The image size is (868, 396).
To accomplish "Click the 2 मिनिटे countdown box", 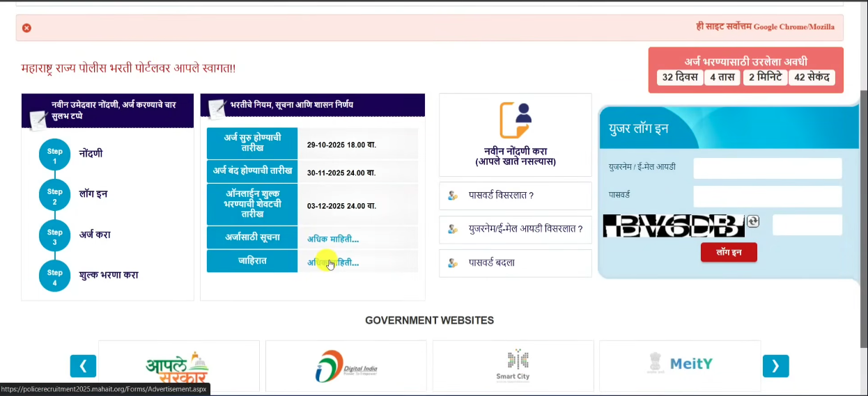I will pos(765,77).
